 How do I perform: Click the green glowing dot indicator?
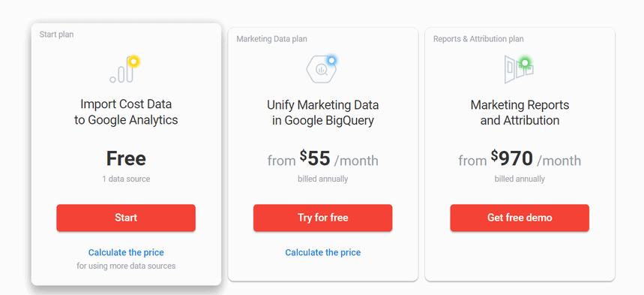[525, 63]
